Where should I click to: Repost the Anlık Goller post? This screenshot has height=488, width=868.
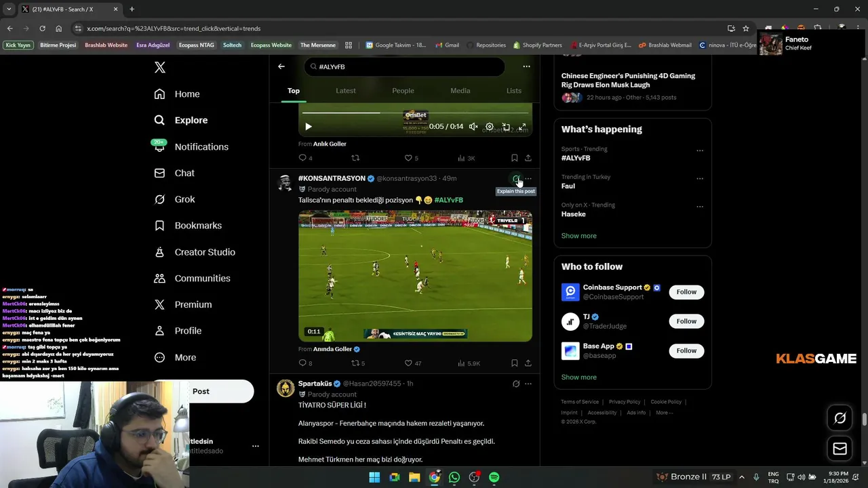(355, 158)
